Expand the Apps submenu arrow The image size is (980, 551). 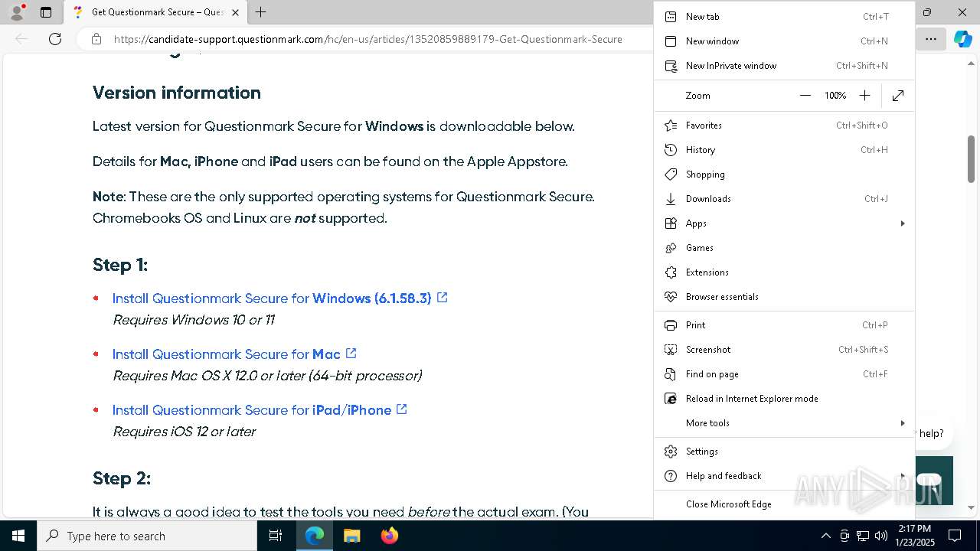point(903,223)
